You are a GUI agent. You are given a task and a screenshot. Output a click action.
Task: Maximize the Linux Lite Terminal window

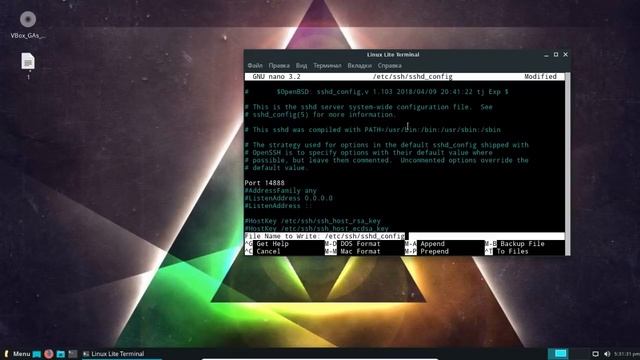click(556, 54)
